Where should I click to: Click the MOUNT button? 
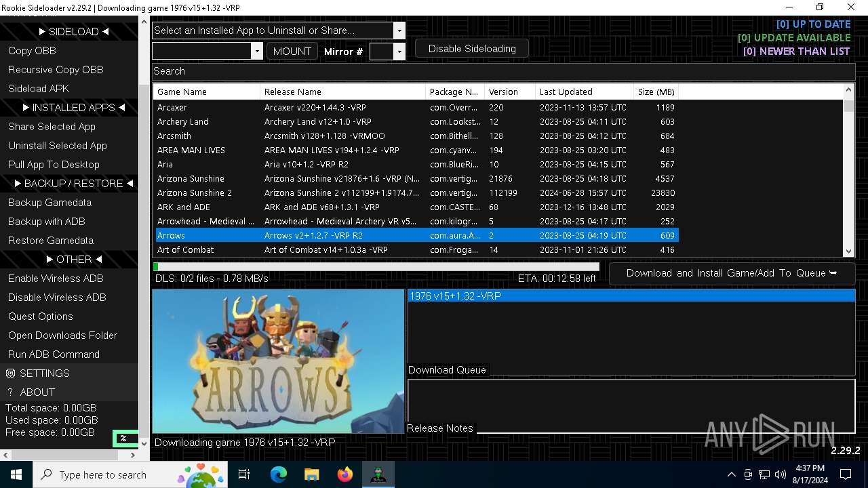pos(292,51)
